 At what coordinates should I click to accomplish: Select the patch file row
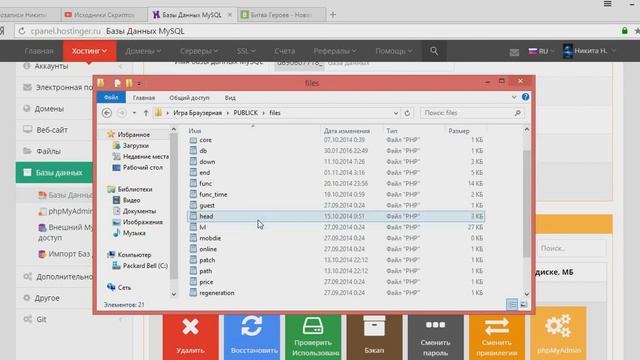click(336, 260)
